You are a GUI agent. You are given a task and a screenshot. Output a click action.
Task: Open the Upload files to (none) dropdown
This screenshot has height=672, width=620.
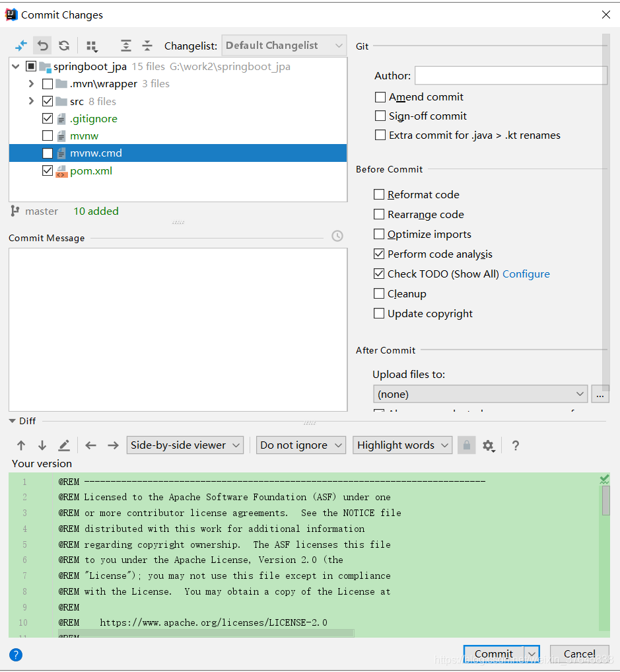tap(481, 394)
